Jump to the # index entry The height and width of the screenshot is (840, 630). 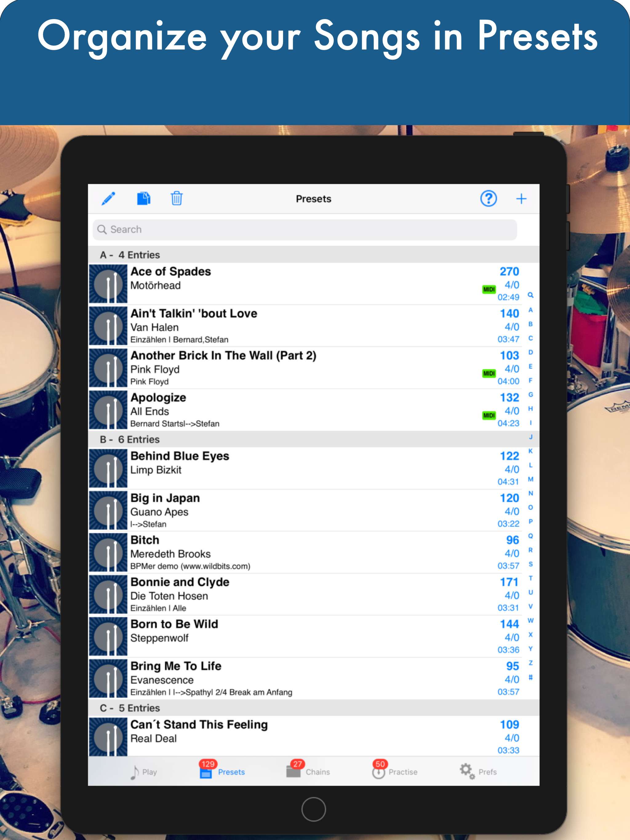530,677
